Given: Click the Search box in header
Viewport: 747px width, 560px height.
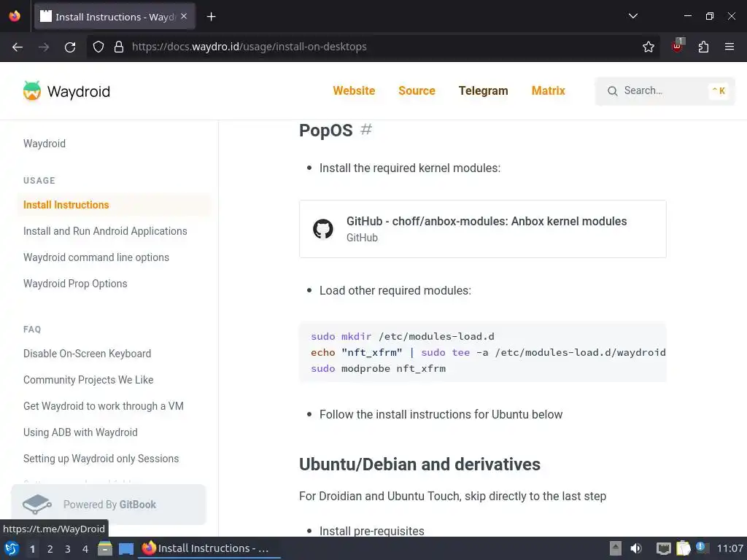Looking at the screenshot, I should tap(665, 91).
